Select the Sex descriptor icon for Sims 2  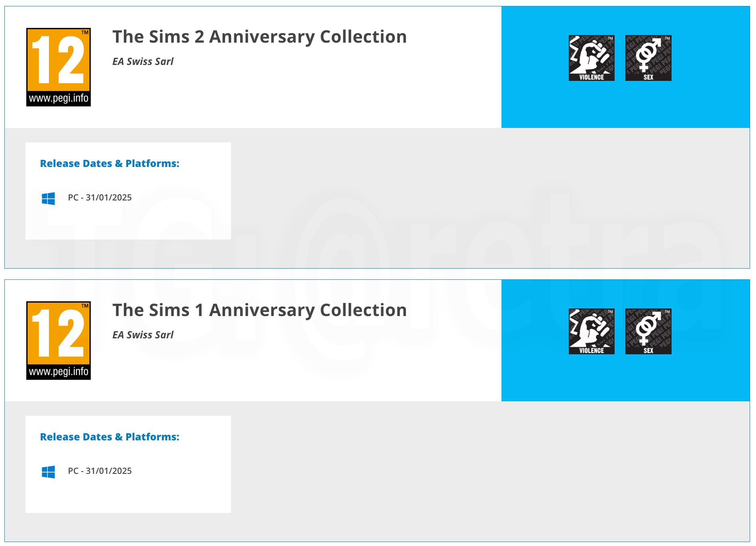(648, 58)
